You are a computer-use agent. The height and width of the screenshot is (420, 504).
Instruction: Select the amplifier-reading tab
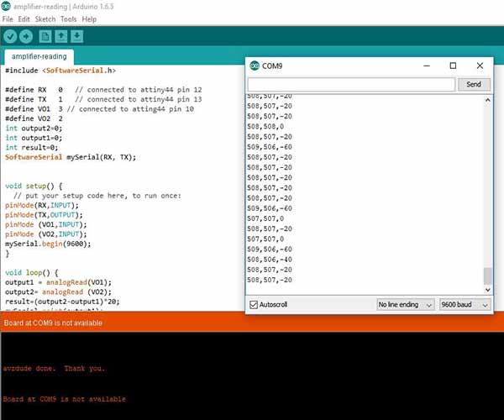click(39, 56)
